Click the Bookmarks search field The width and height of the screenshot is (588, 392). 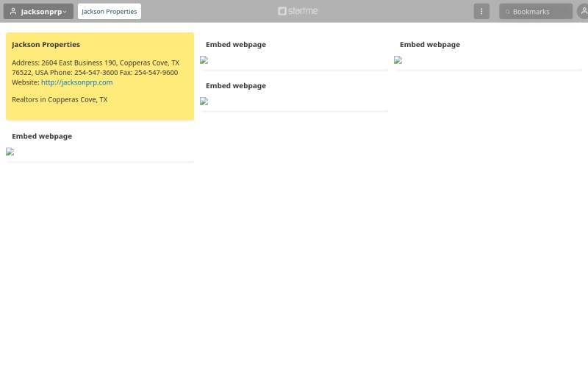536,11
